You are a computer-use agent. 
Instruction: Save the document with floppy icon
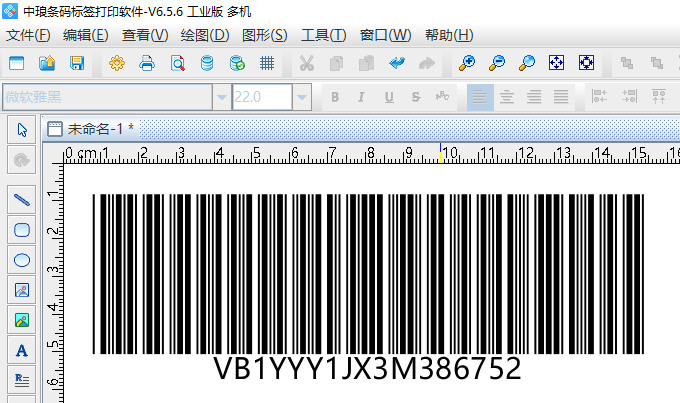(x=77, y=63)
